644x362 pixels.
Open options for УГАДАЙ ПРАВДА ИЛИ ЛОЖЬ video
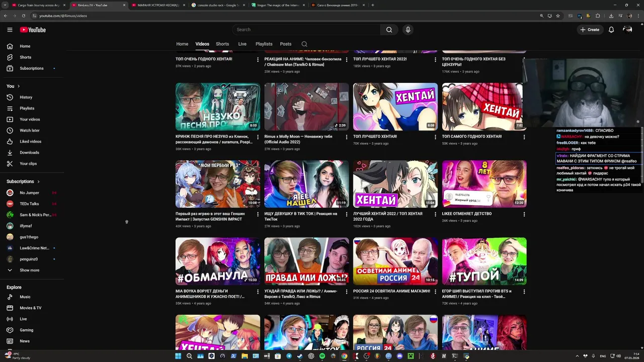click(x=346, y=292)
